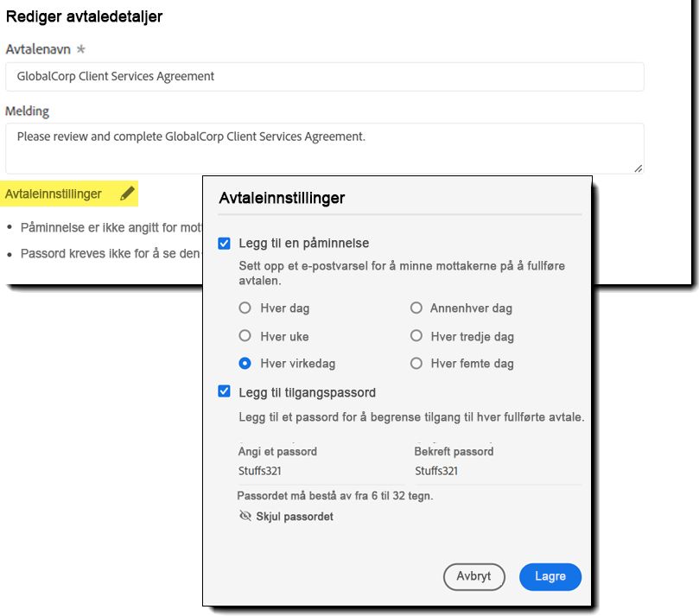Click into the Melding message box
This screenshot has height=616, width=699.
[324, 148]
